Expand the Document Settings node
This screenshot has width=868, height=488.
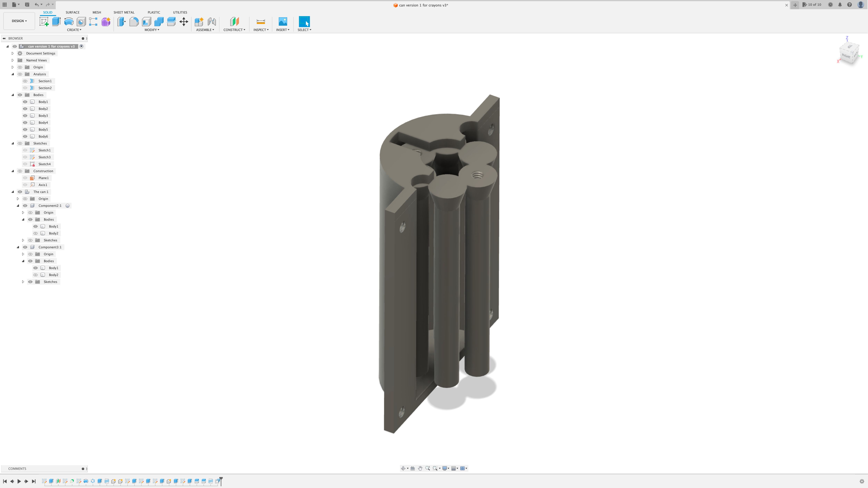(12, 53)
